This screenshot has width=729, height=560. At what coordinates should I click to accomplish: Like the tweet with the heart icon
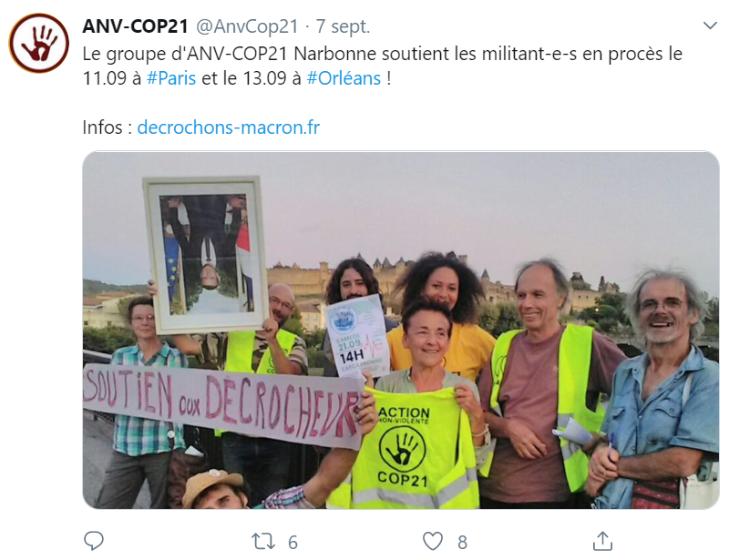pos(432,542)
